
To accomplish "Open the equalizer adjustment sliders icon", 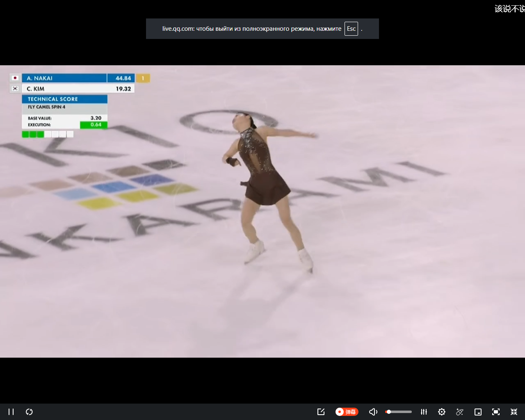I will (x=424, y=412).
